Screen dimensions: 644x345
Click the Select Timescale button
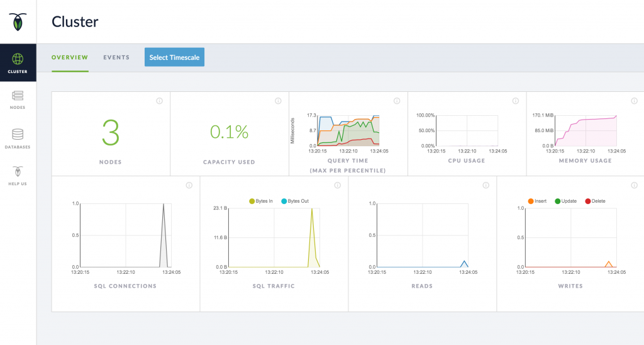(174, 57)
